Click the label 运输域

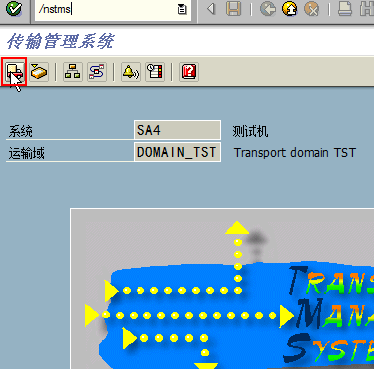tap(27, 153)
